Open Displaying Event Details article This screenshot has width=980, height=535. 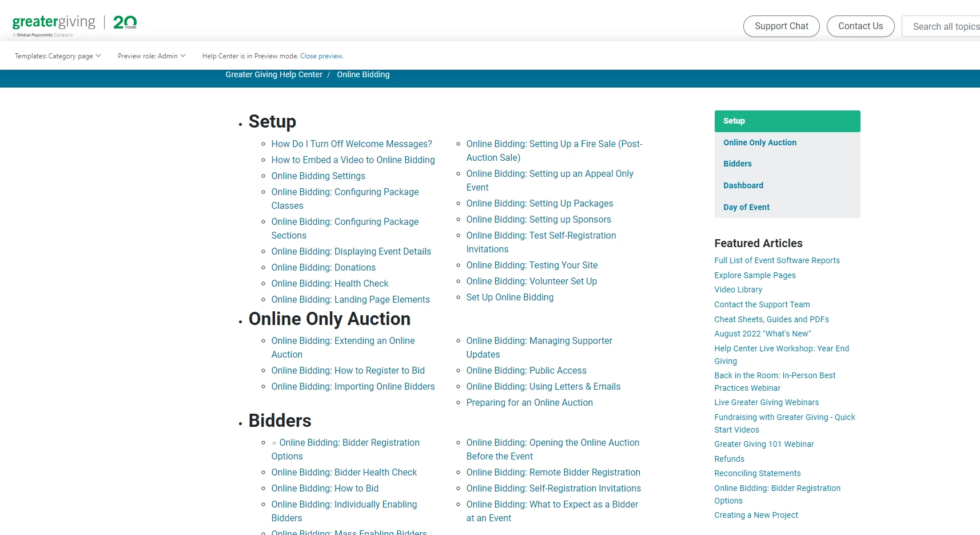tap(351, 252)
